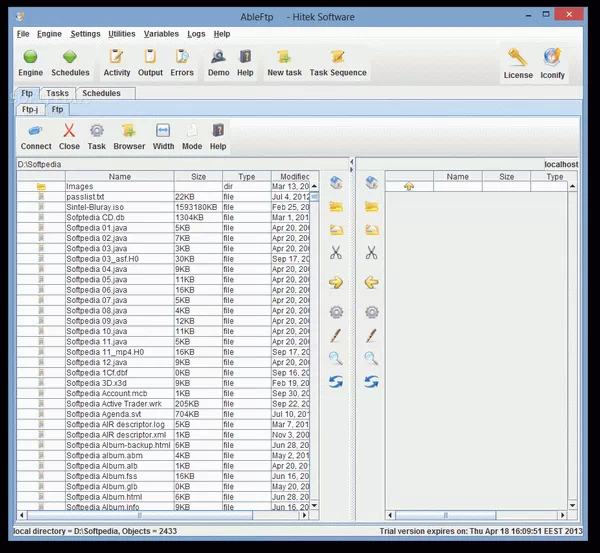Click the local pane home icon
The image size is (600, 553).
pyautogui.click(x=336, y=183)
